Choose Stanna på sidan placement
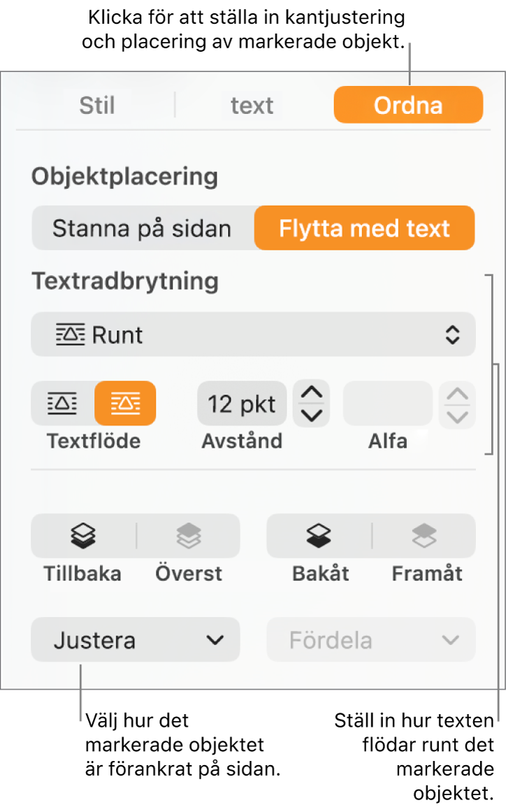This screenshot has width=506, height=812. point(143,229)
